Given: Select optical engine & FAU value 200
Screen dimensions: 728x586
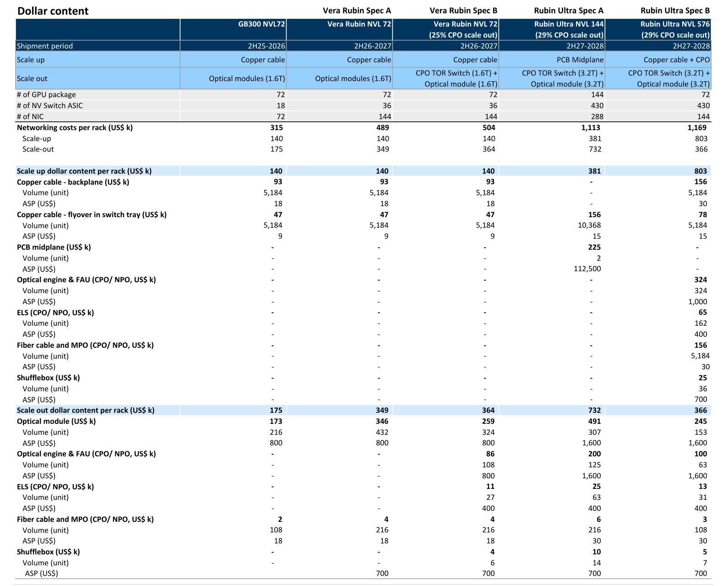Looking at the screenshot, I should click(x=594, y=454).
